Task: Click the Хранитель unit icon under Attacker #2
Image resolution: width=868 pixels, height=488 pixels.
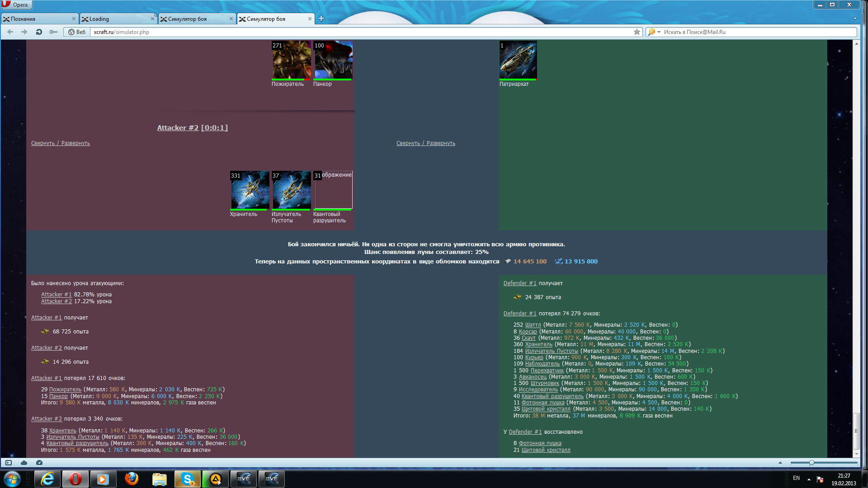Action: coord(250,190)
